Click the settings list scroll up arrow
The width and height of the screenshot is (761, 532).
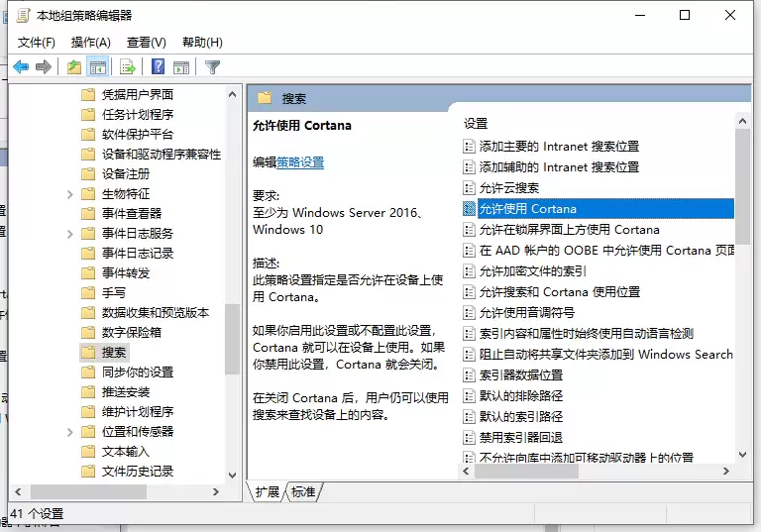click(742, 121)
